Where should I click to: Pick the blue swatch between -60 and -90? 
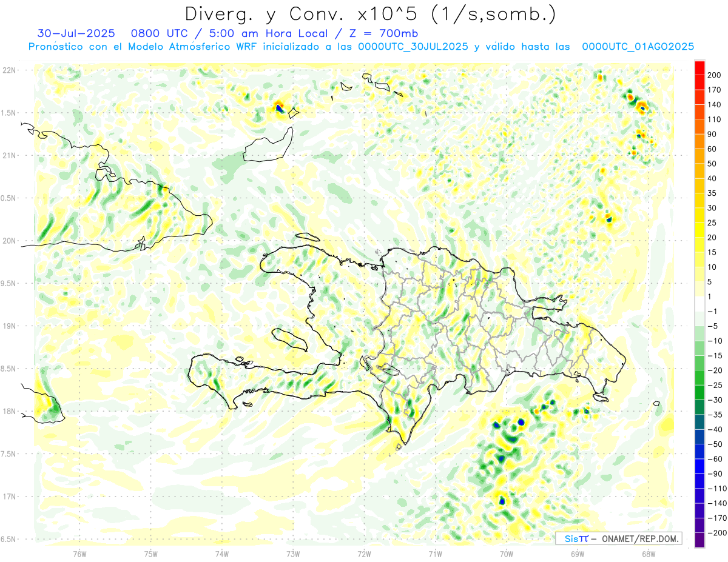click(x=699, y=466)
